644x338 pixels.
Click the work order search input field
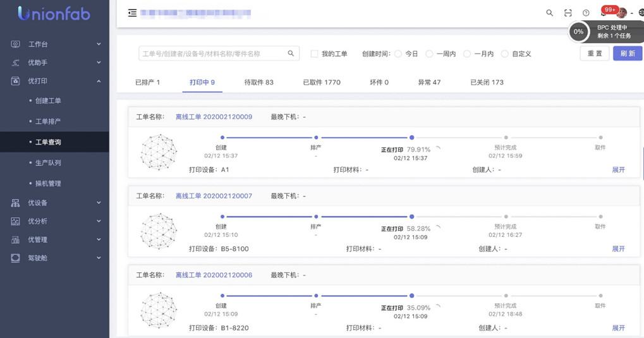212,54
